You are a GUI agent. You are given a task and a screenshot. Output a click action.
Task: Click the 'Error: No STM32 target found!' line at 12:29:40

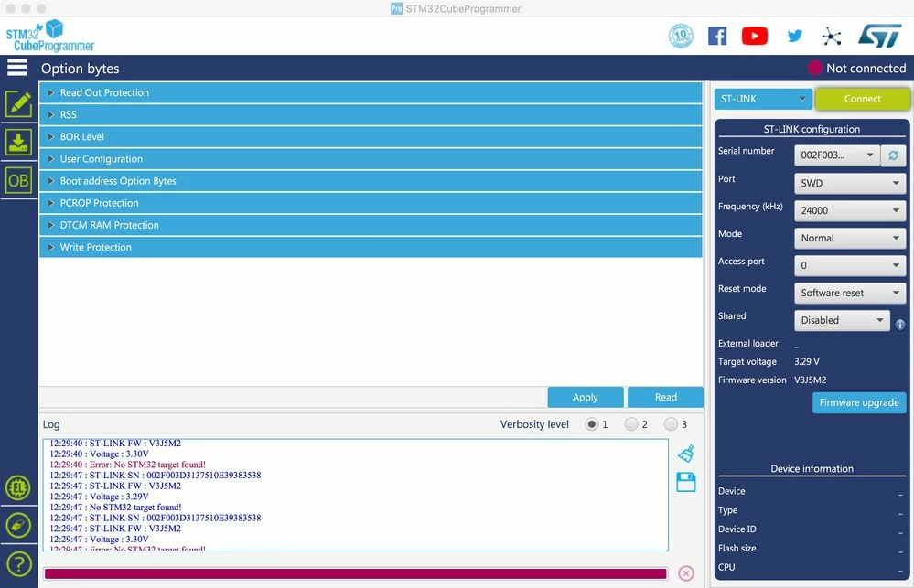pos(128,465)
